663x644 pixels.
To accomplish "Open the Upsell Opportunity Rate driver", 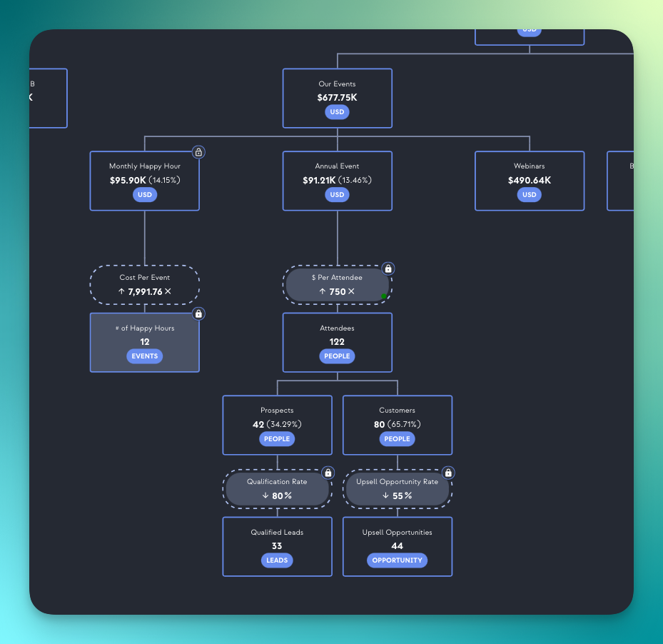I will click(x=397, y=489).
